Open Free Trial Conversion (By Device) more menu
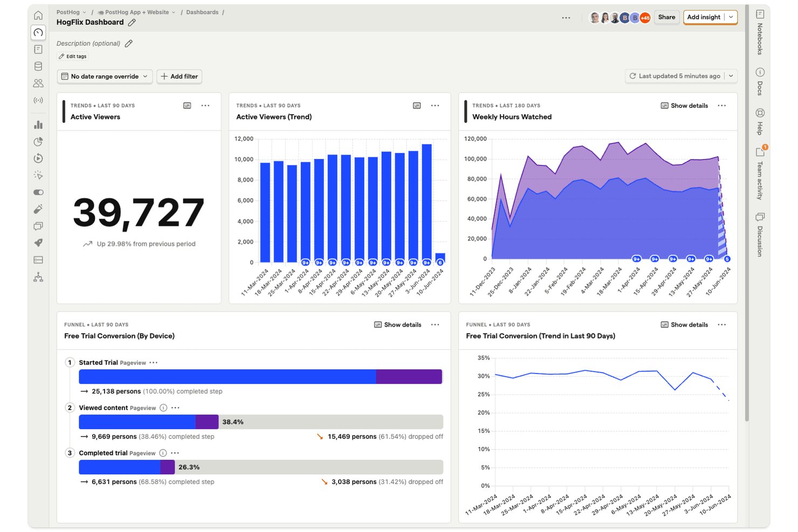 point(435,324)
